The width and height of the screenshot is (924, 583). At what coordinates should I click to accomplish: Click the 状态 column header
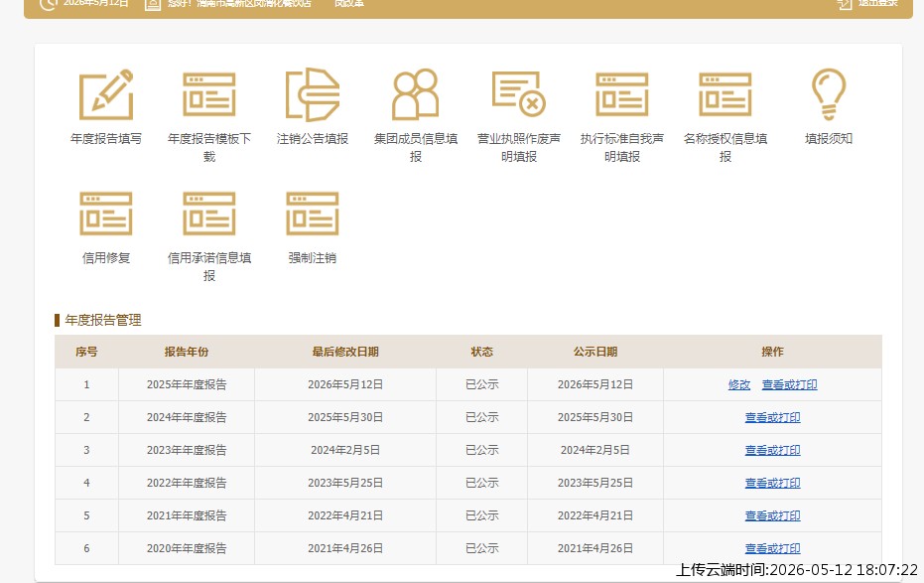coord(482,352)
